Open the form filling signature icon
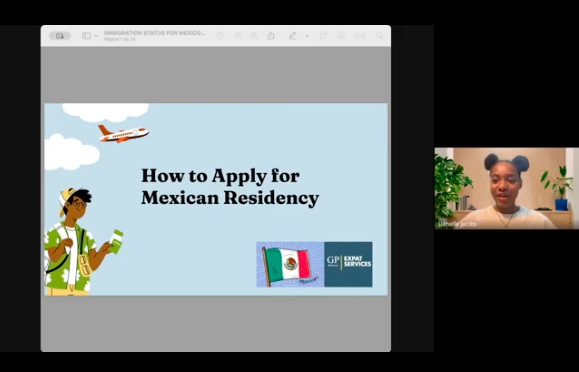 coord(360,36)
